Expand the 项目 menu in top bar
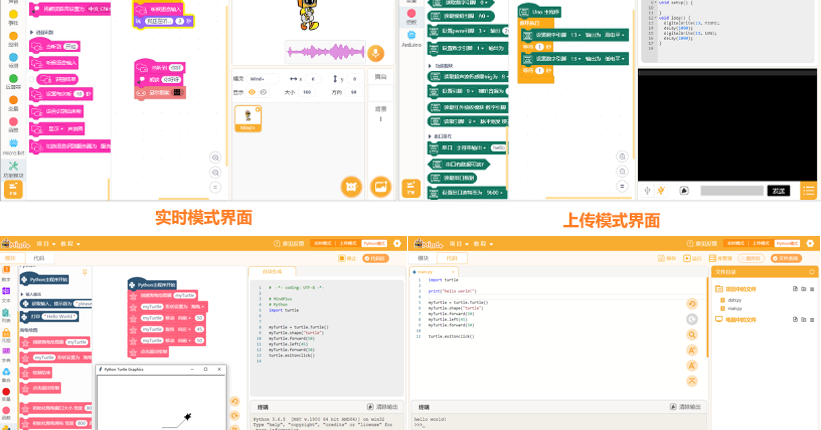This screenshot has height=430, width=821. tap(43, 243)
